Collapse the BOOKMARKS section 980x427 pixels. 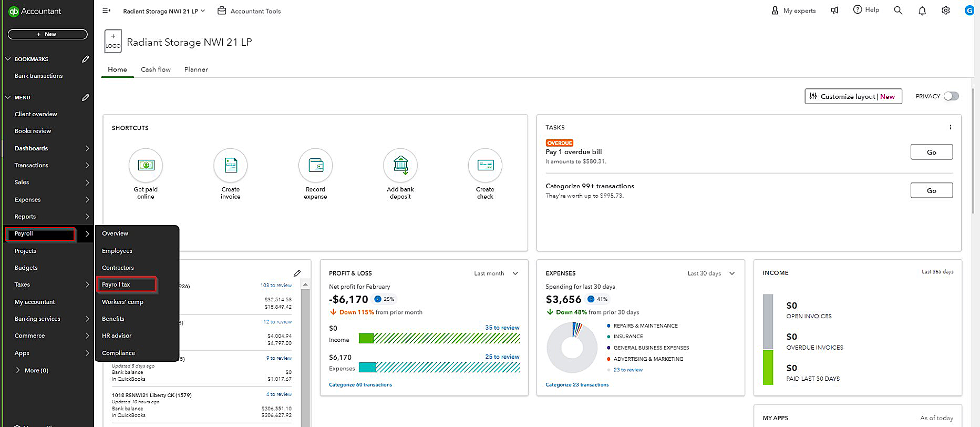point(7,59)
